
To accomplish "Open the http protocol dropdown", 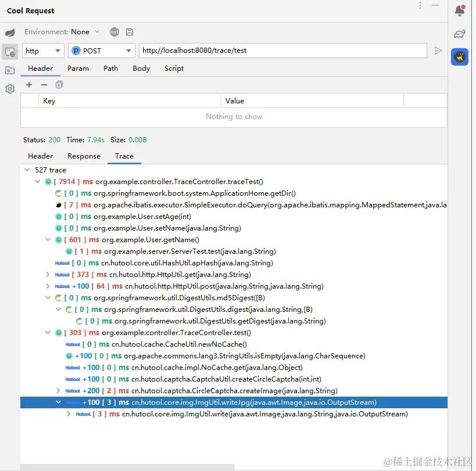I will click(x=43, y=51).
